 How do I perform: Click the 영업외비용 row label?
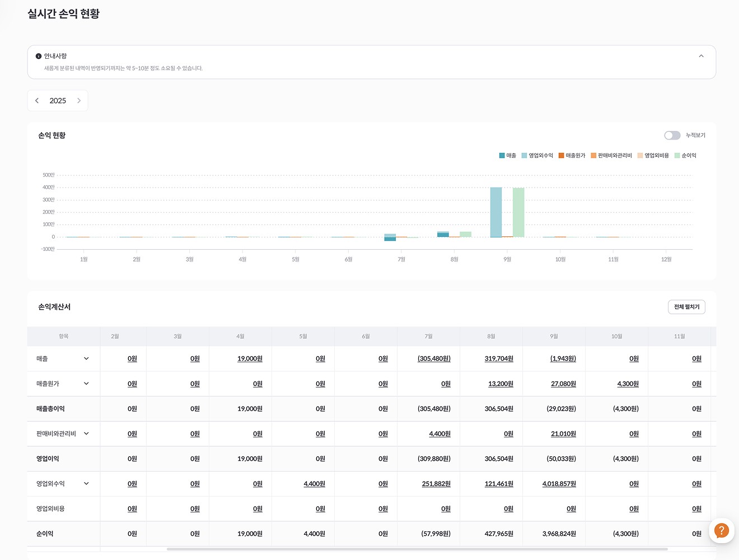click(x=50, y=508)
